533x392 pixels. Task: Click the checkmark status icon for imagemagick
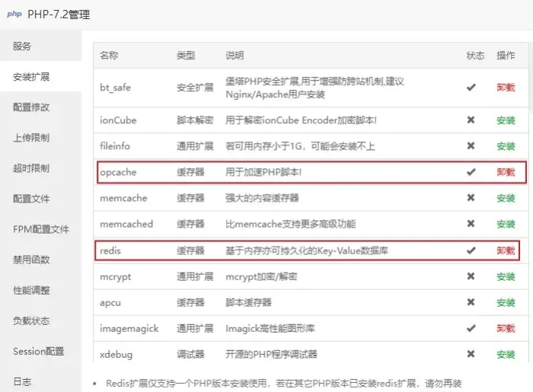coord(471,328)
